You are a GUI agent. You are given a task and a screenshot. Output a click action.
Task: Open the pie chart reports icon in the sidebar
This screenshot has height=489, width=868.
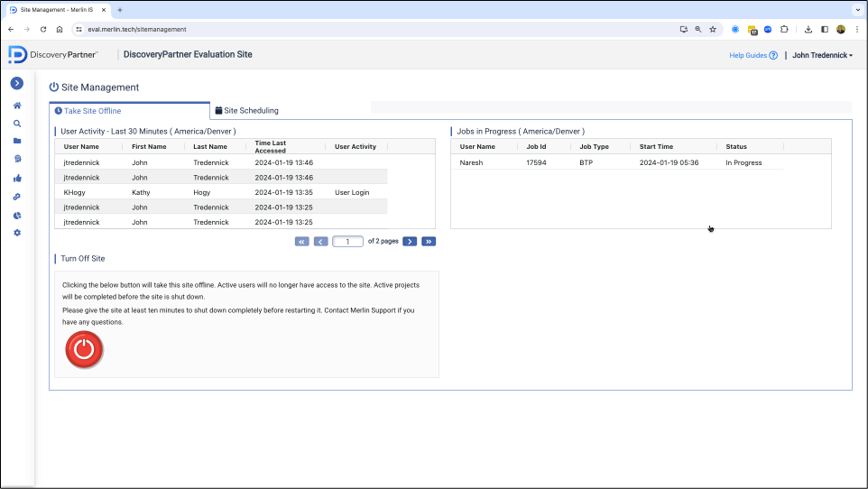pos(17,216)
